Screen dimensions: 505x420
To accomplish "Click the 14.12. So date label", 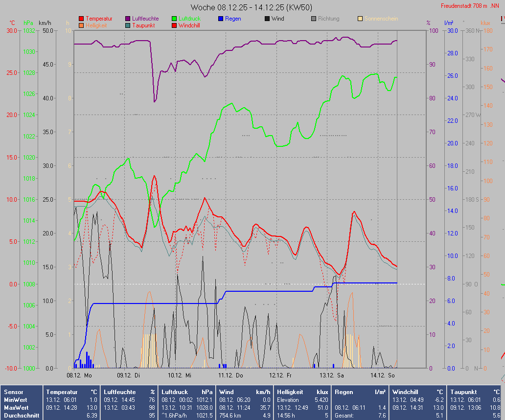I will (382, 375).
